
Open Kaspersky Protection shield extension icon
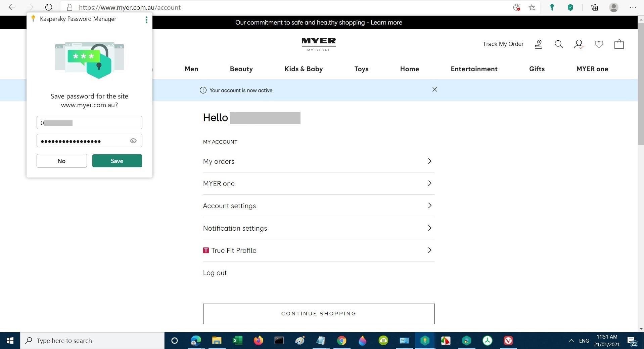[x=570, y=7]
